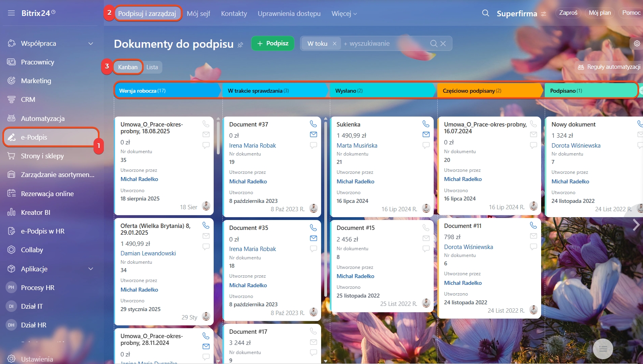
Task: Click the right arrow to scroll kanban
Action: [636, 225]
